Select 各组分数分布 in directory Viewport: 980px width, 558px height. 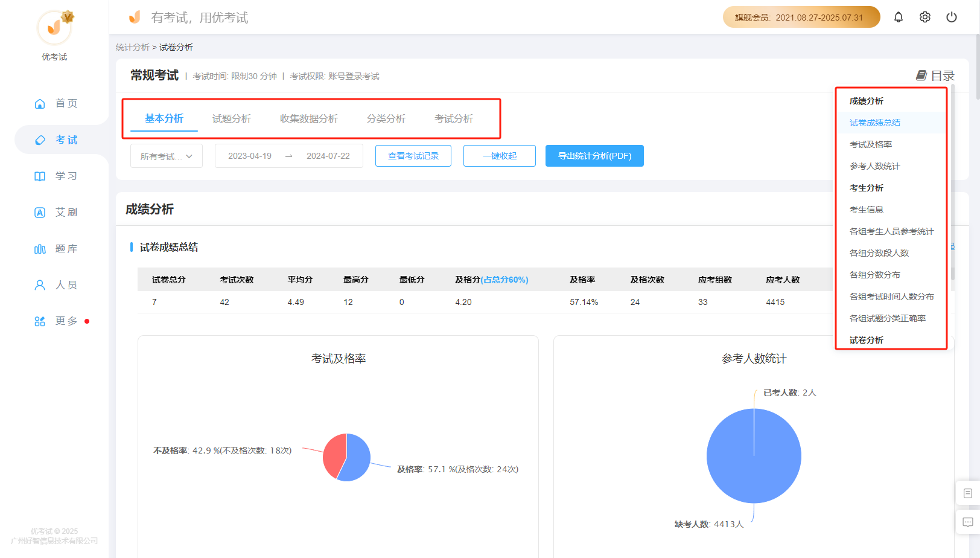875,275
